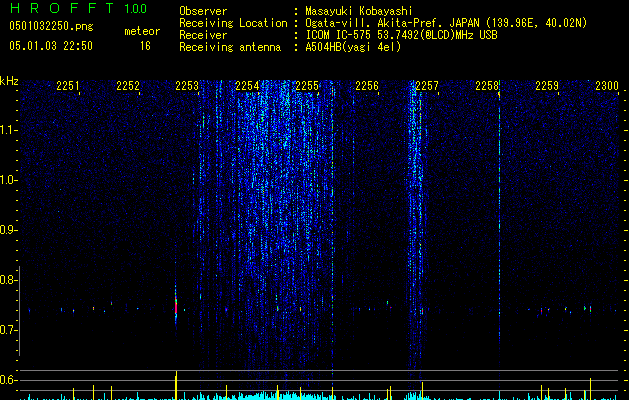This screenshot has height=400, width=629.
Task: Click the 2255 time marker
Action: 307,86
